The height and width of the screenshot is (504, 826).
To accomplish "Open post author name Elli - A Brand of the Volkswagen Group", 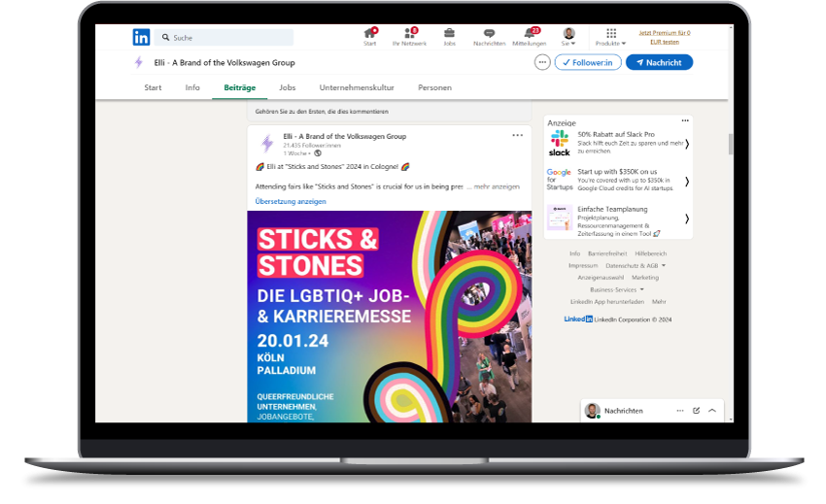I will pyautogui.click(x=345, y=136).
